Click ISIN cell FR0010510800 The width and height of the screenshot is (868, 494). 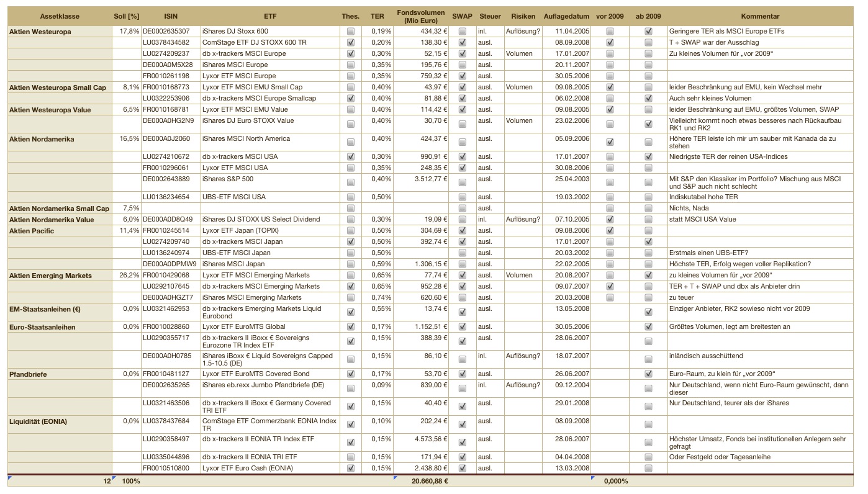(x=171, y=468)
